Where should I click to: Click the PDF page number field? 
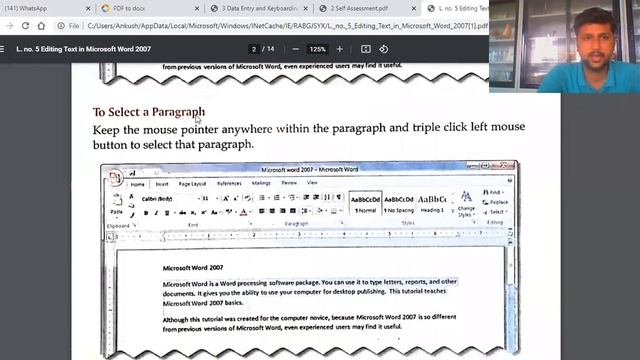coord(253,49)
